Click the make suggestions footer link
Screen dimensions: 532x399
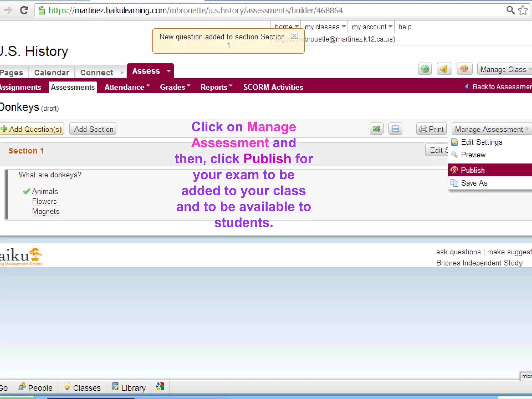(509, 252)
